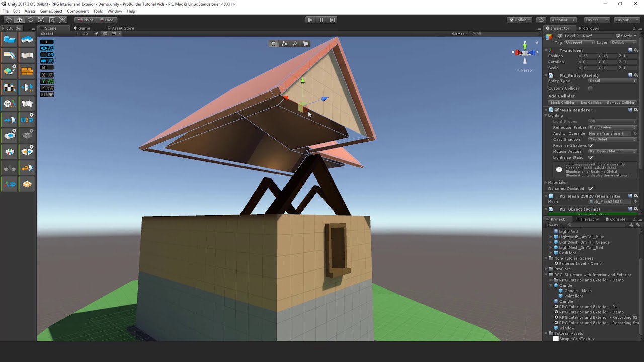Select the Scale tool in toolbar
The image size is (644, 362).
[x=41, y=20]
